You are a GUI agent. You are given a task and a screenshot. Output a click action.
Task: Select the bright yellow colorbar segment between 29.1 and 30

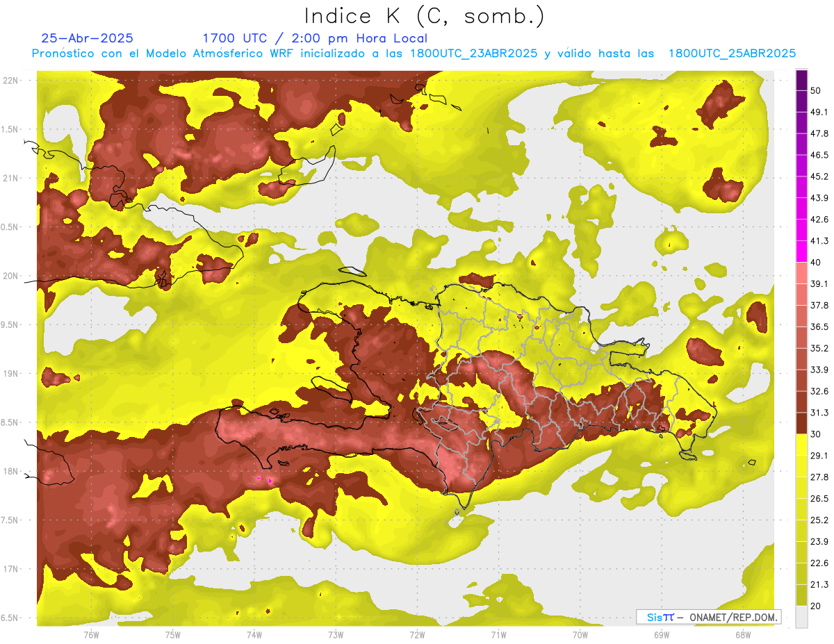coord(802,445)
